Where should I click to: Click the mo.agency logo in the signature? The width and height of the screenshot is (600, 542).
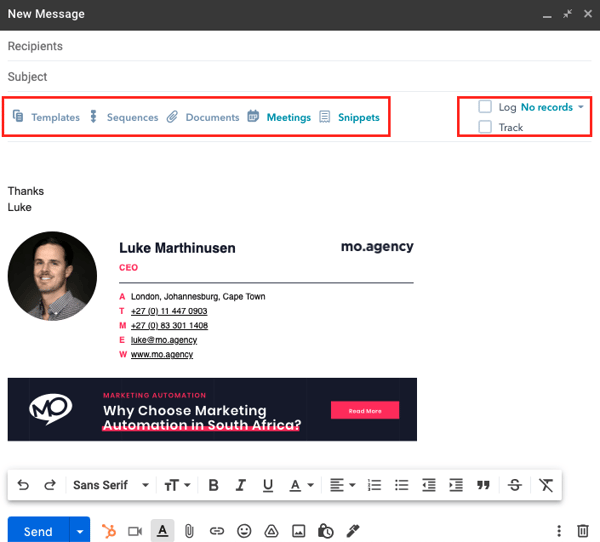point(377,246)
